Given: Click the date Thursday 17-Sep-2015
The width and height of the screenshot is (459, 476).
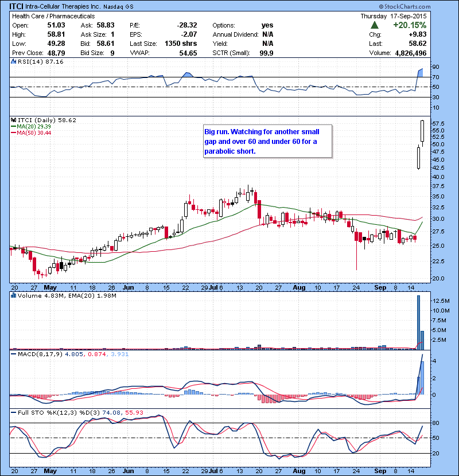Looking at the screenshot, I should point(394,16).
